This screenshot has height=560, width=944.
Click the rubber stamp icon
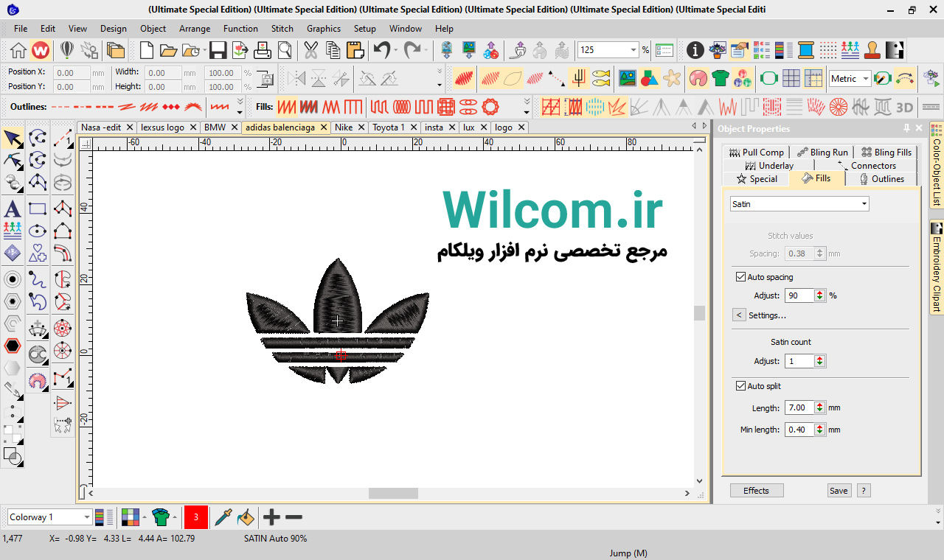(872, 50)
